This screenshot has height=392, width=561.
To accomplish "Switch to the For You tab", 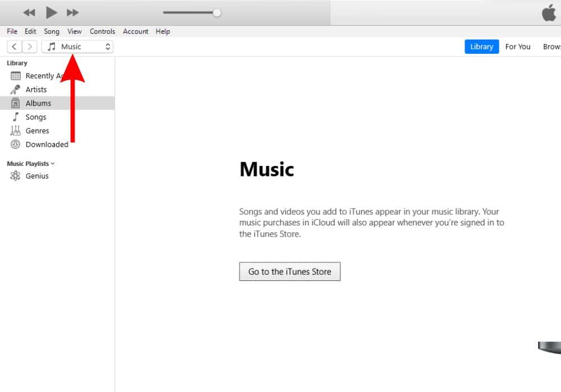I will click(x=517, y=47).
